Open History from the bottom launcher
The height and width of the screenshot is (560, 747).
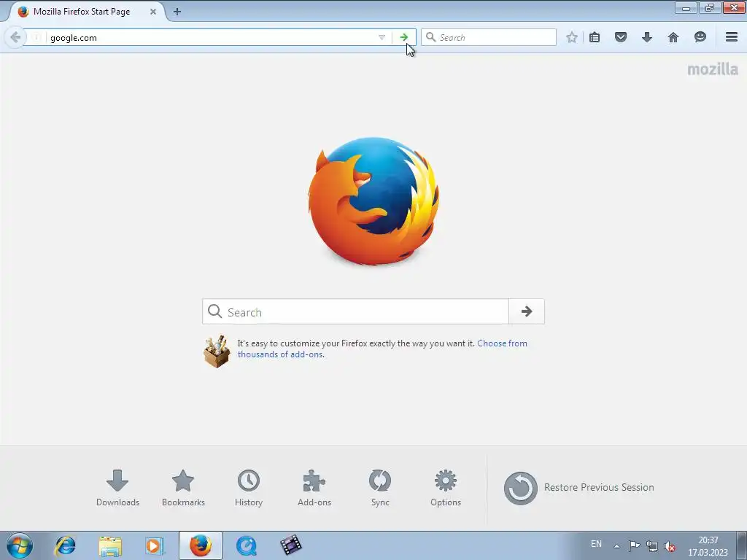[x=249, y=488]
